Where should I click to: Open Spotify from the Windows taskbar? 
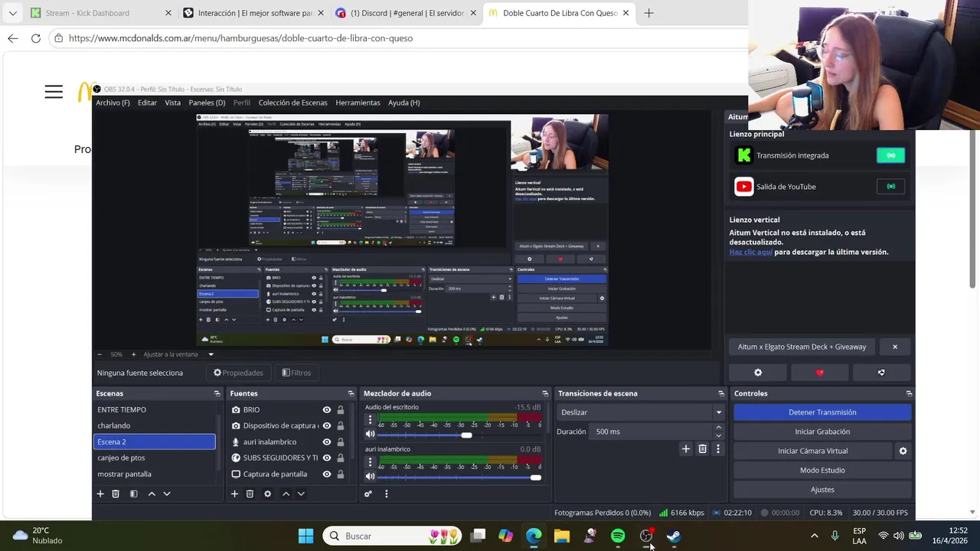coord(618,536)
